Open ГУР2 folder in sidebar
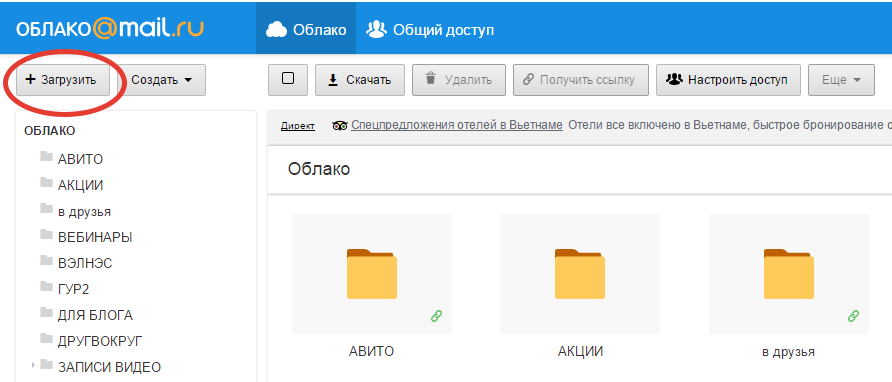The width and height of the screenshot is (892, 382). (x=73, y=289)
